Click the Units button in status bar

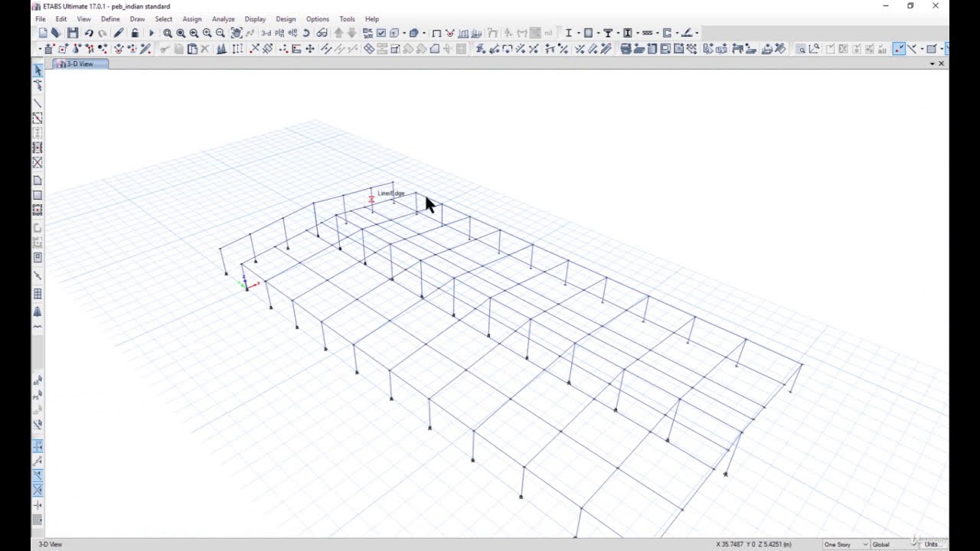932,544
